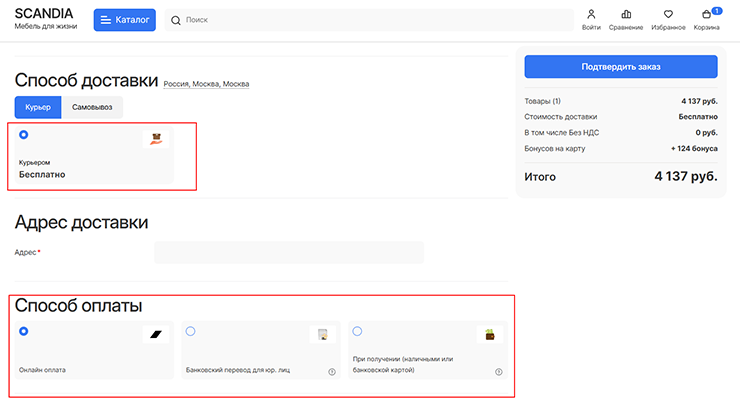Viewport: 740px width, 404px height.
Task: Open the Каталог menu
Action: (125, 19)
